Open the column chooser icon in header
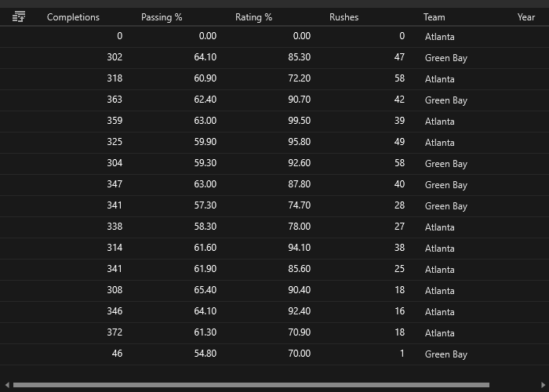The width and height of the screenshot is (549, 392). (x=19, y=16)
